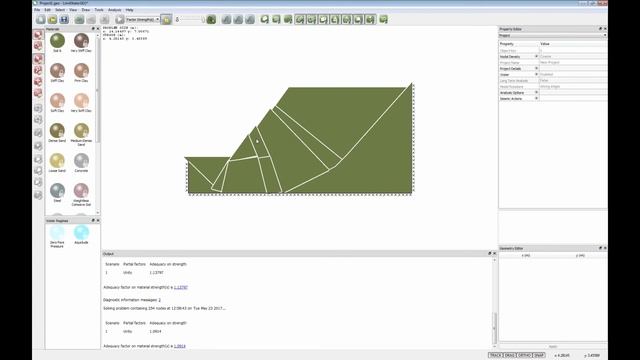Screen dimensions: 640x360
Task: Expand the Water property
Action: [536, 74]
